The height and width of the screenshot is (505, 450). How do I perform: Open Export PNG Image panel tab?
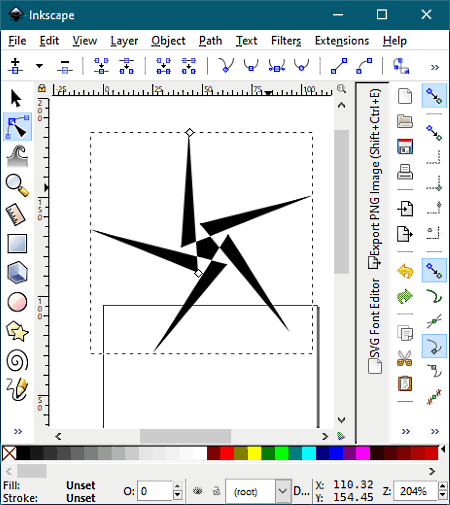point(374,178)
